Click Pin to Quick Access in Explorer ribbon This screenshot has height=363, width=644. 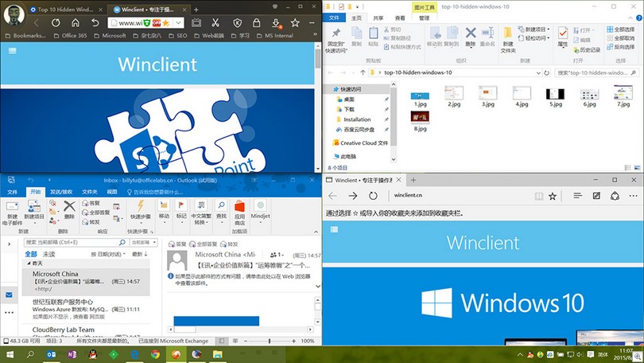click(x=336, y=40)
